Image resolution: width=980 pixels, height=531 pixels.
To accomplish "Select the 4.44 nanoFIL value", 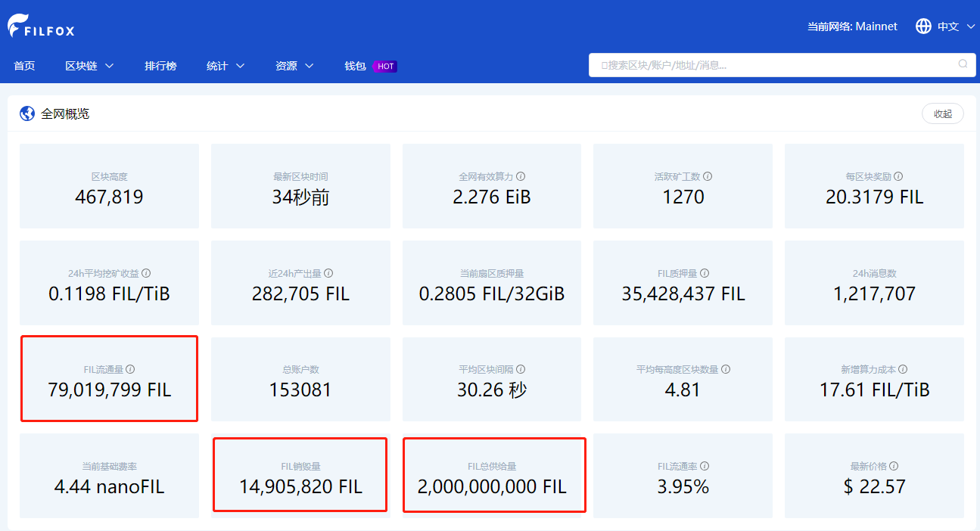I will point(109,486).
